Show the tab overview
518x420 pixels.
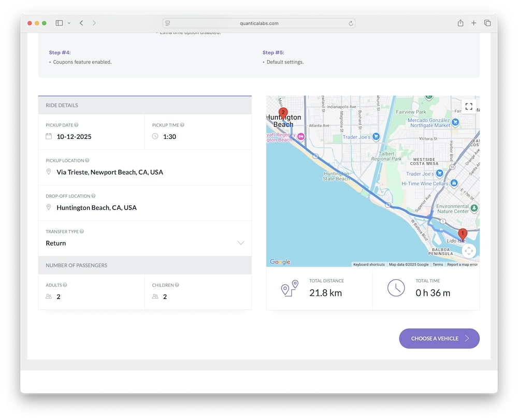(x=487, y=23)
